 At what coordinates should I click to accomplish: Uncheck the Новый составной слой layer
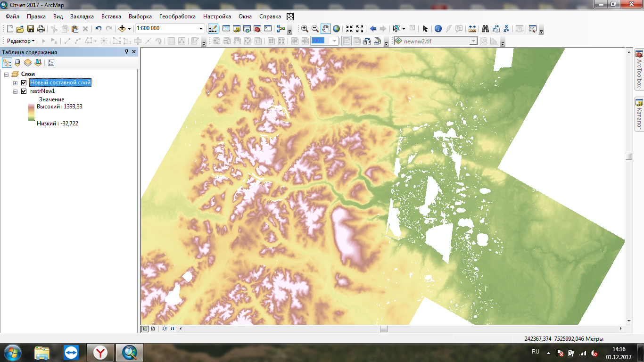coord(24,83)
